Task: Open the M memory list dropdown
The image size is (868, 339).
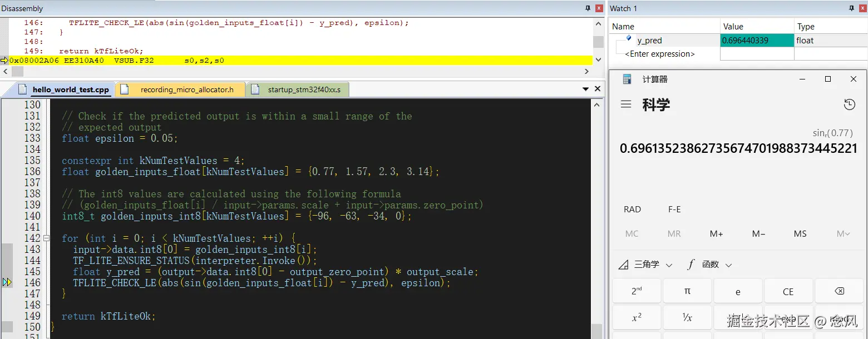Action: point(844,234)
